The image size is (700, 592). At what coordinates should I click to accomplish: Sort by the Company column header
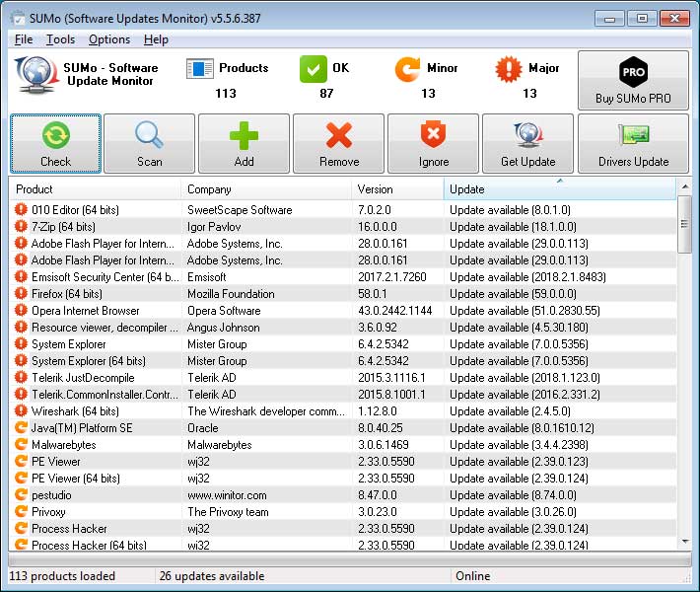(266, 189)
